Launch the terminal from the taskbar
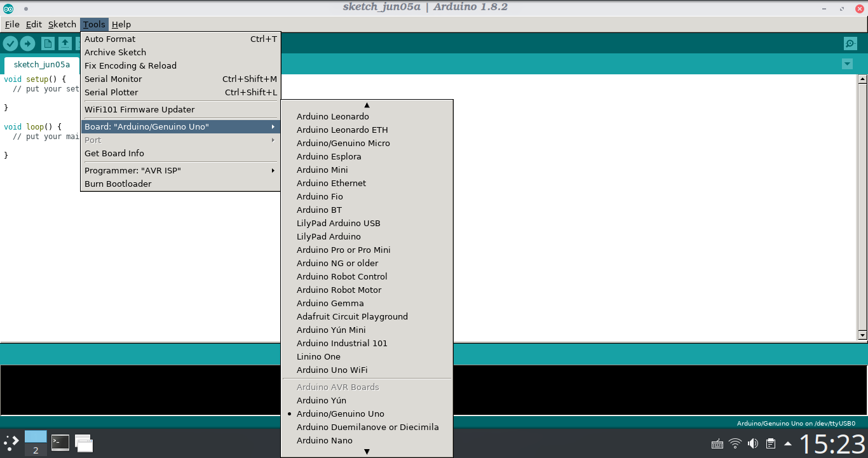The height and width of the screenshot is (458, 868). coord(60,442)
